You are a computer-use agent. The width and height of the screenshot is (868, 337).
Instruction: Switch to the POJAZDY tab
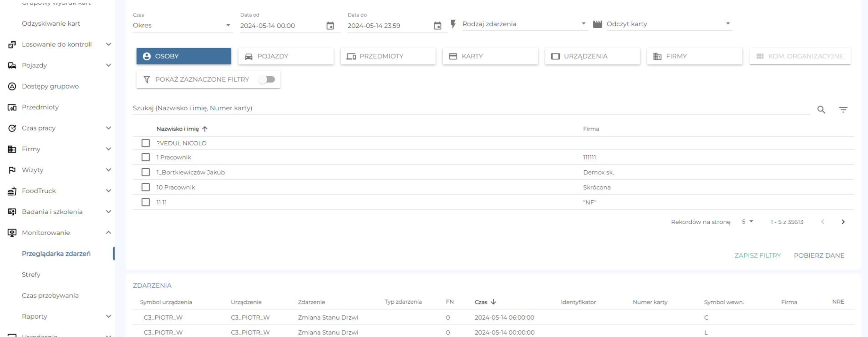(286, 56)
